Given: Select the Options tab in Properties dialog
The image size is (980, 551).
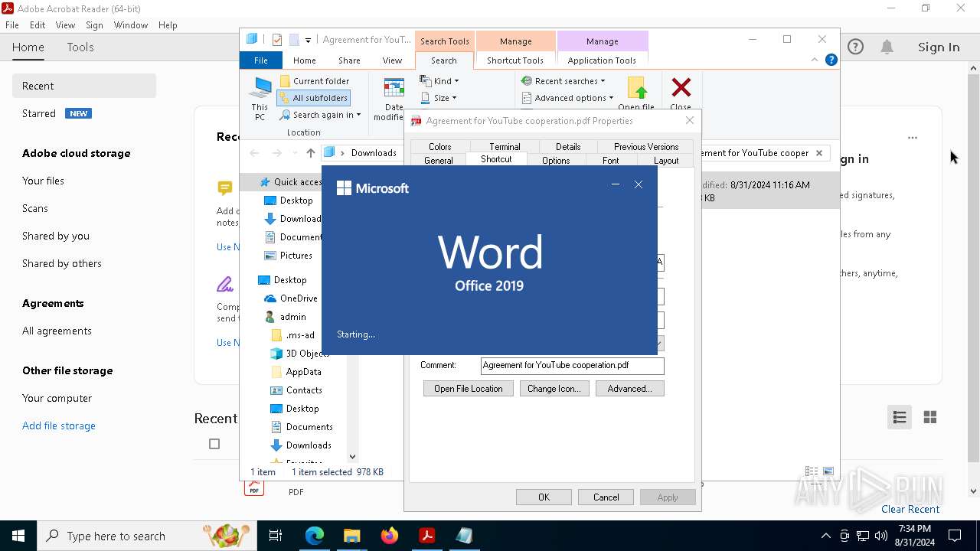Looking at the screenshot, I should (556, 161).
